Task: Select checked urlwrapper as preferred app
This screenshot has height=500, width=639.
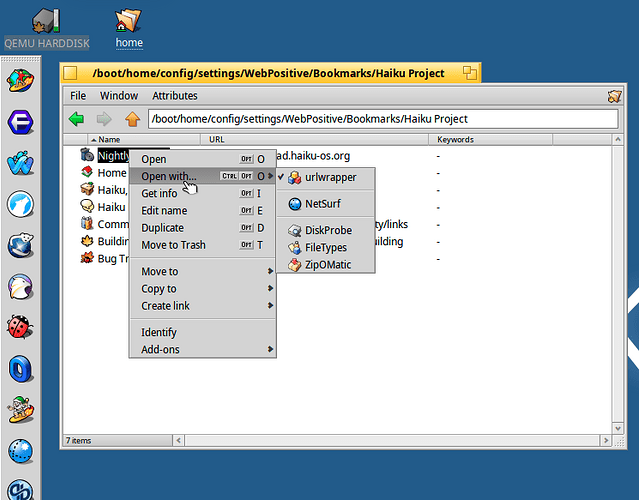Action: coord(326,178)
